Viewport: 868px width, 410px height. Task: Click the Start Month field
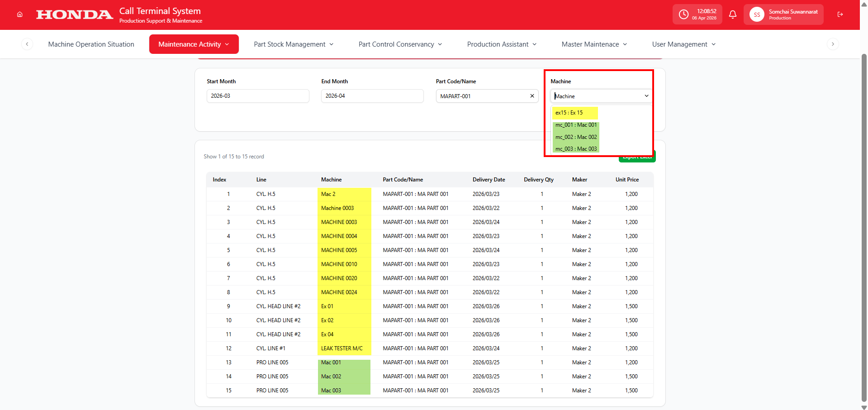(x=258, y=96)
